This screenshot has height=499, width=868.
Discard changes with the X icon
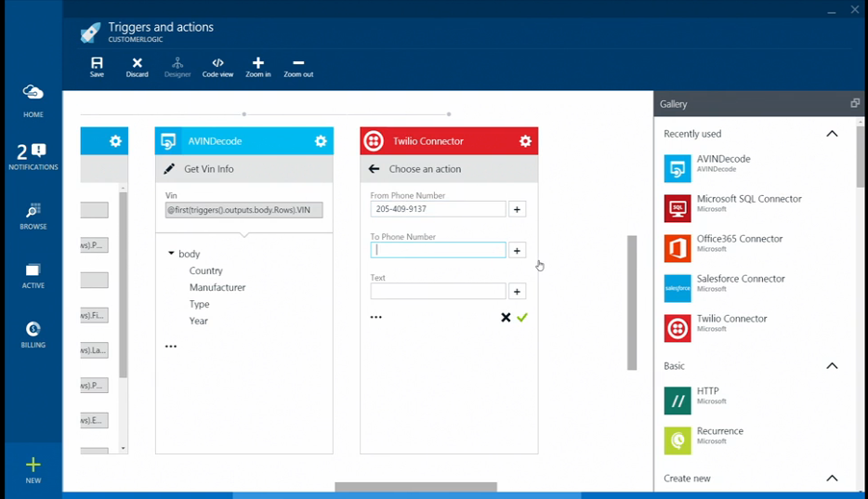(x=137, y=63)
